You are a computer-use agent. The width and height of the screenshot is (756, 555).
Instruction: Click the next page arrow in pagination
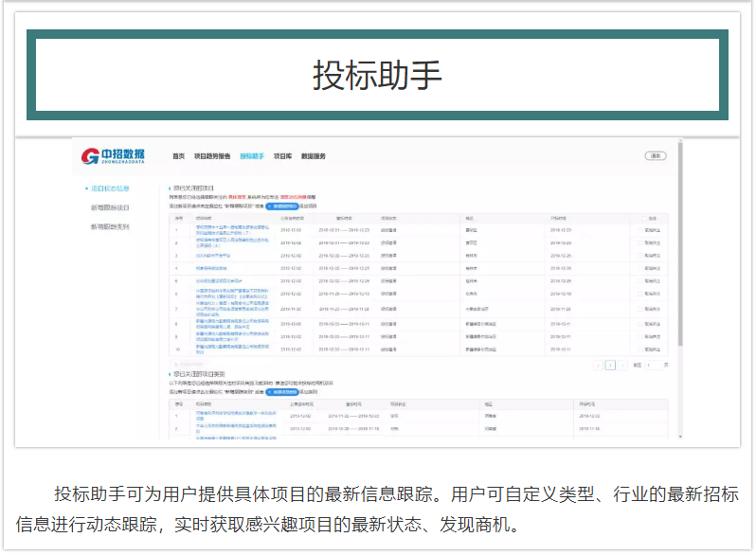[x=623, y=365]
